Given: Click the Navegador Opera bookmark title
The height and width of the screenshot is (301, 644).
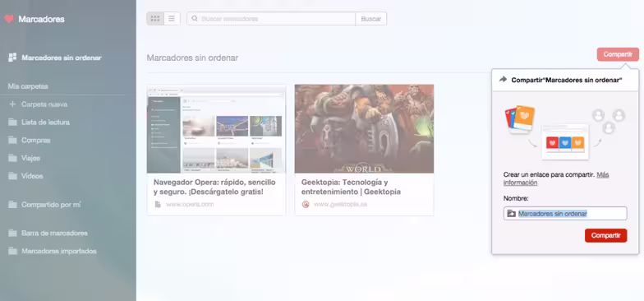Looking at the screenshot, I should [x=214, y=187].
